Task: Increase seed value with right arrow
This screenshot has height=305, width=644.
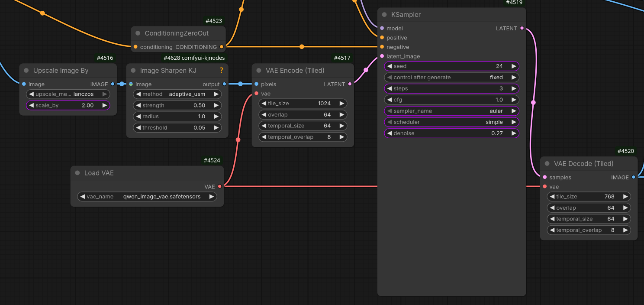Action: point(514,66)
